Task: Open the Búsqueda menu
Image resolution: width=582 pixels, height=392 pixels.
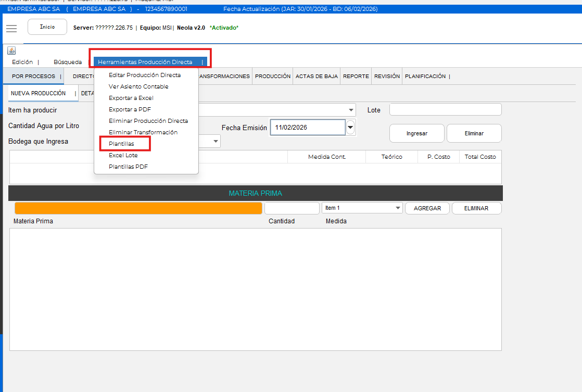Action: tap(68, 62)
